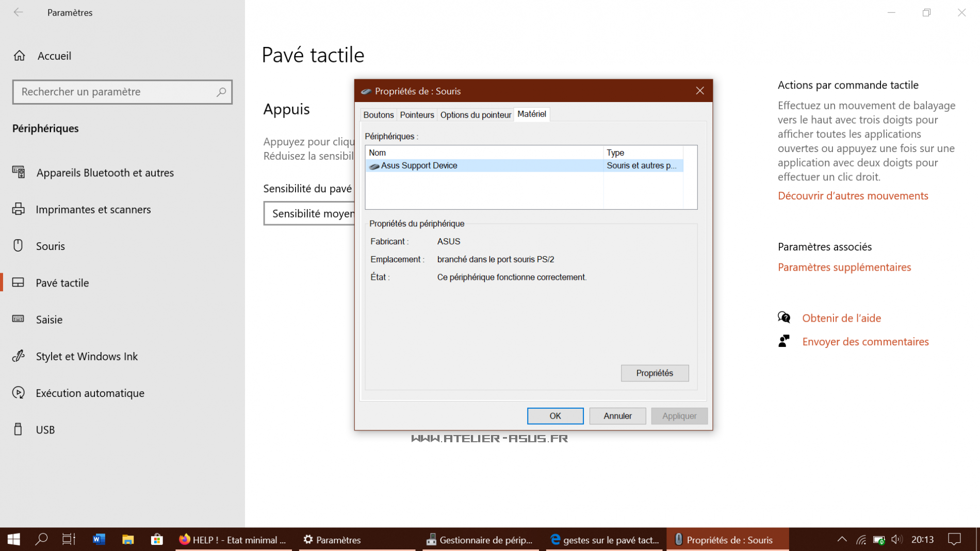This screenshot has width=980, height=551.
Task: Switch to the Boutons tab
Action: (378, 114)
